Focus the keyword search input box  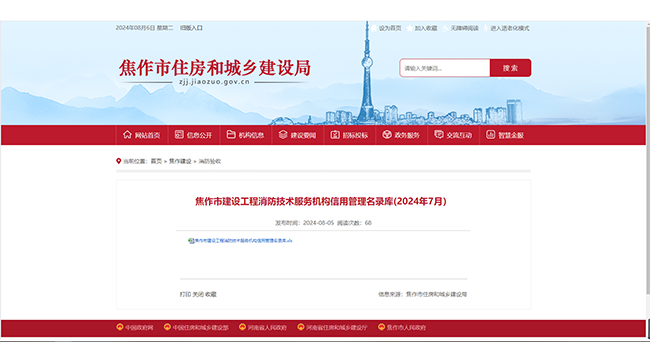coord(445,68)
